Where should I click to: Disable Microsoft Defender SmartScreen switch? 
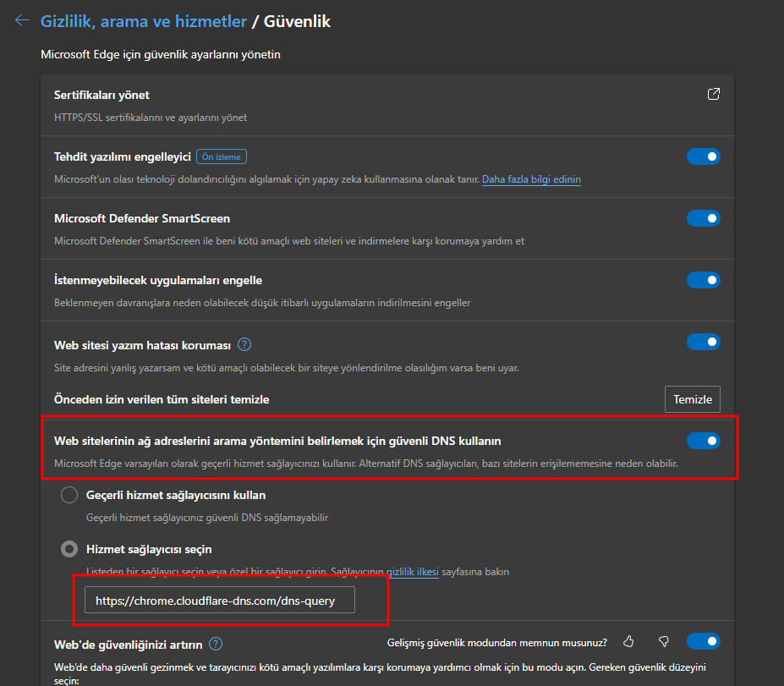point(703,218)
